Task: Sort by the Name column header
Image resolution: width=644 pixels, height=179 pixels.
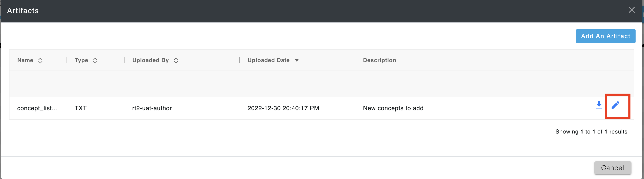Action: [x=25, y=60]
